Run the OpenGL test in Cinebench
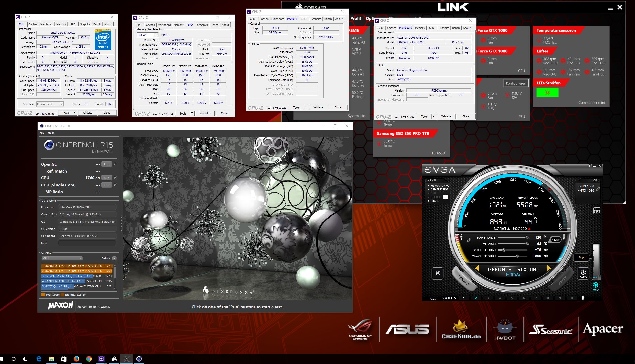Image resolution: width=635 pixels, height=364 pixels. pos(107,164)
